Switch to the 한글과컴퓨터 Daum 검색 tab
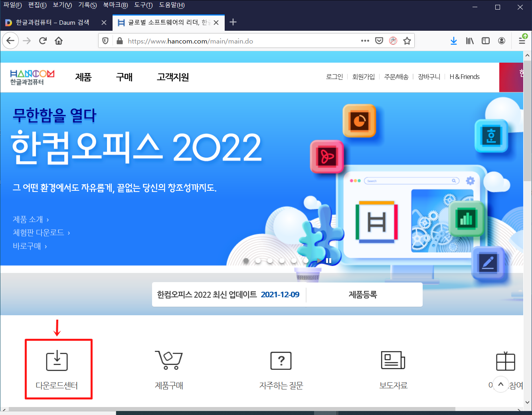 pyautogui.click(x=52, y=23)
